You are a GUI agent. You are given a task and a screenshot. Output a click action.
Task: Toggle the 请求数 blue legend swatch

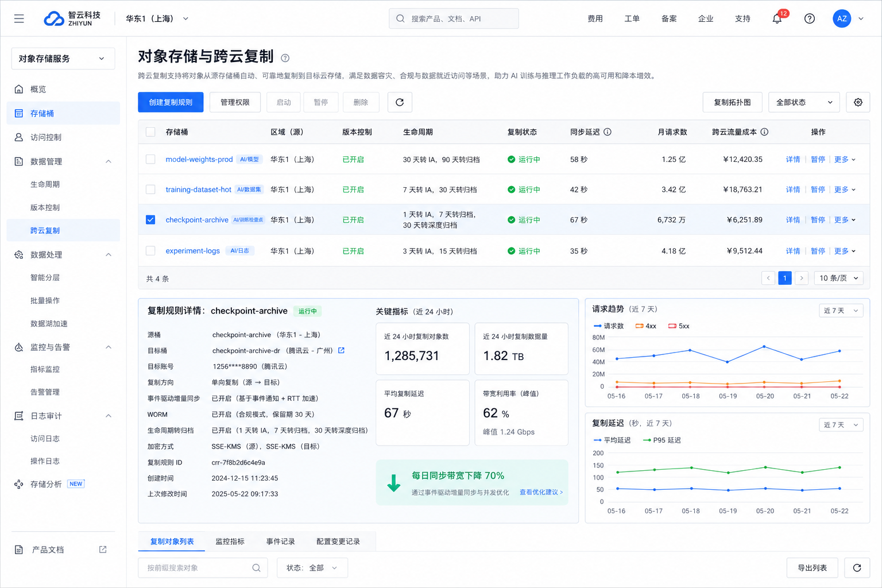point(597,326)
